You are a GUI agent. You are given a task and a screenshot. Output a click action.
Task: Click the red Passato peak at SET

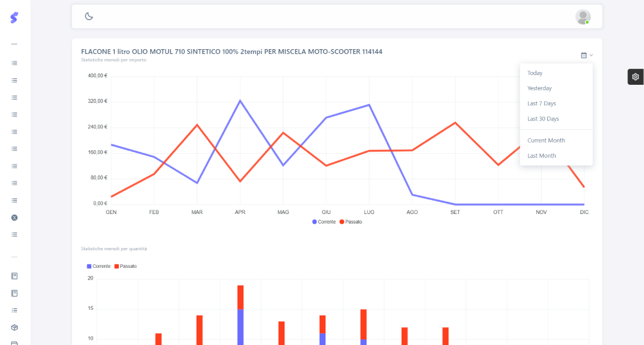click(455, 123)
